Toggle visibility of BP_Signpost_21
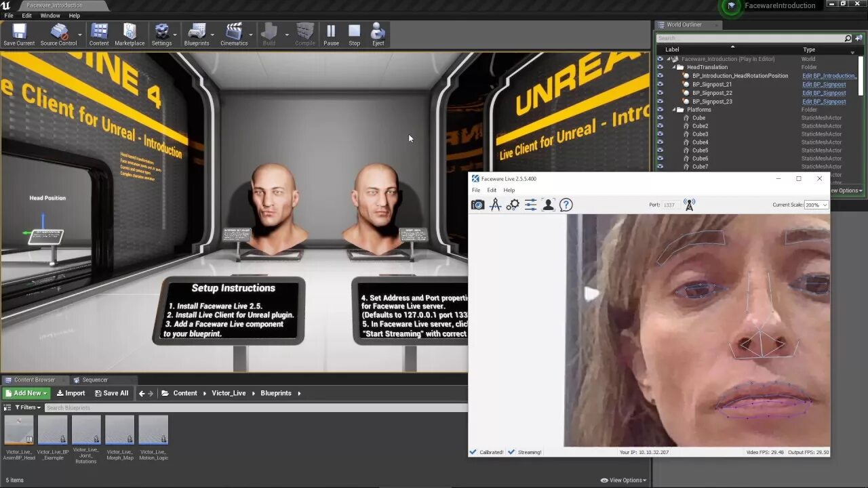Viewport: 868px width, 488px height. 660,84
